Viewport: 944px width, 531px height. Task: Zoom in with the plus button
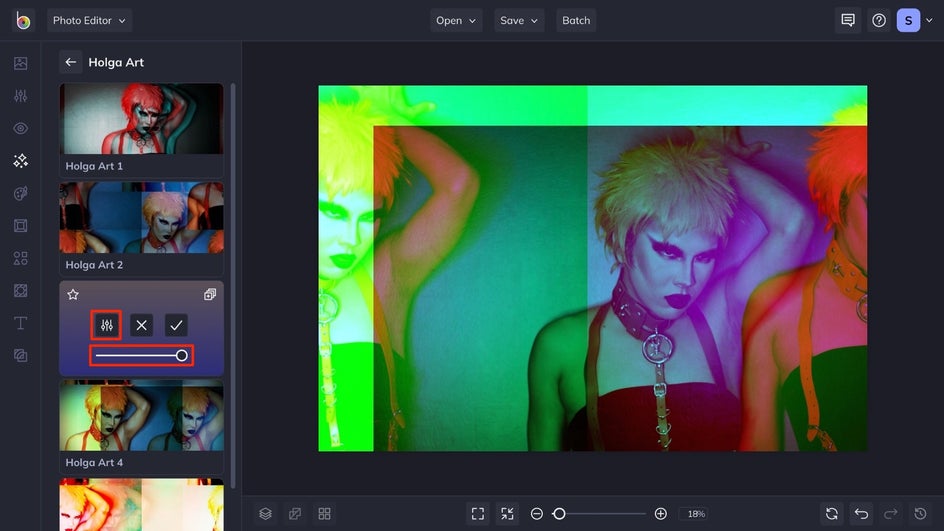coord(660,514)
